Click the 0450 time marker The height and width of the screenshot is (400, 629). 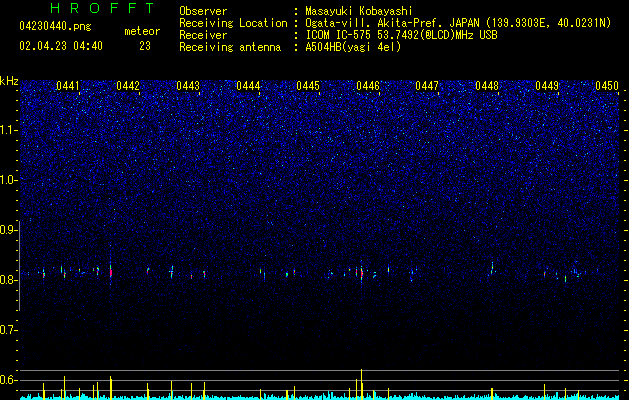coord(607,86)
